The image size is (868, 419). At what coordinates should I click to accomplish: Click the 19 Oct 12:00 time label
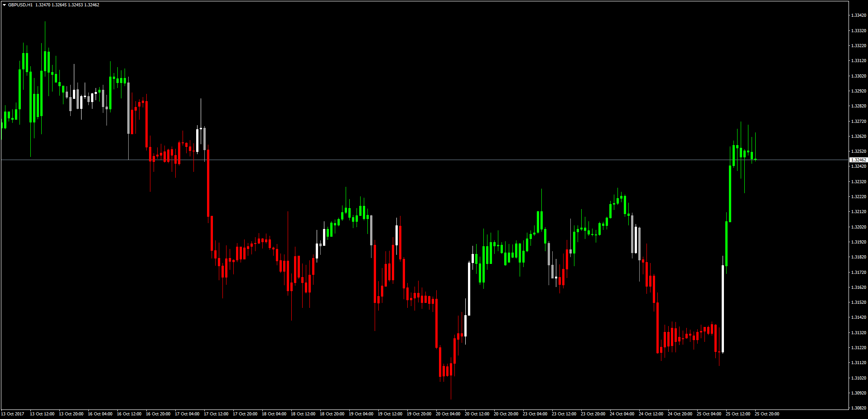(390, 414)
